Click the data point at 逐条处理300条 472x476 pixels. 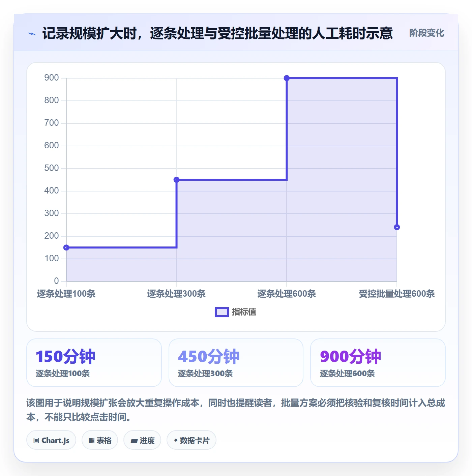point(176,180)
